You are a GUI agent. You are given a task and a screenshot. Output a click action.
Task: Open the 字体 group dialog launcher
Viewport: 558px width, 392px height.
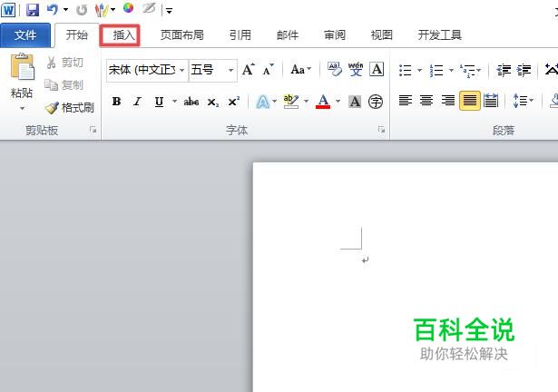click(381, 130)
